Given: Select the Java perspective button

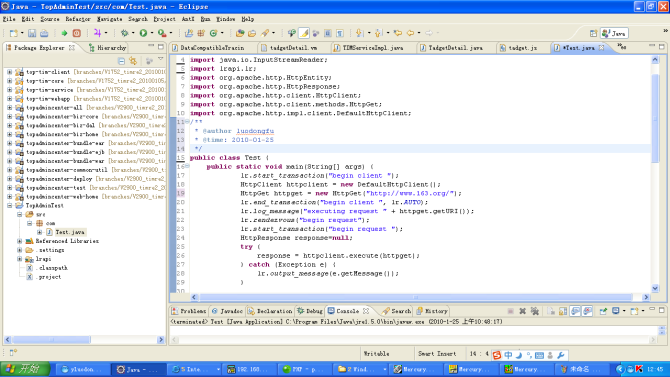Looking at the screenshot, I should pyautogui.click(x=614, y=33).
